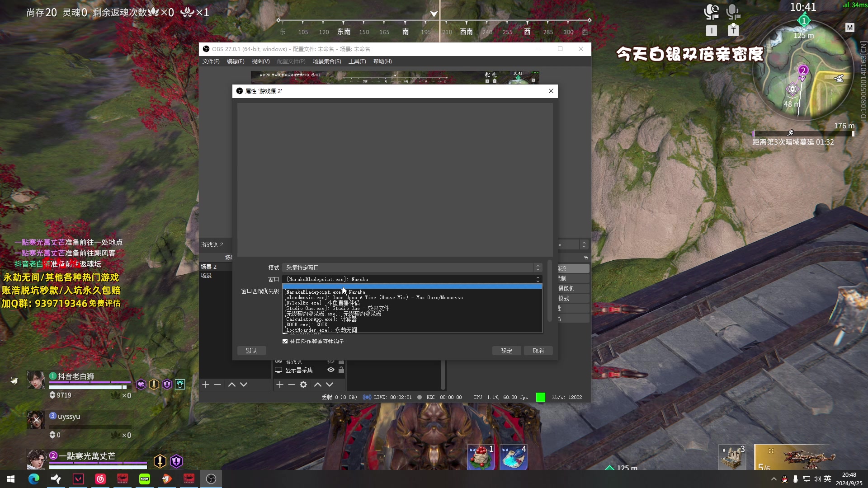Screen dimensions: 868x488
Task: Click the 摄像机 virtual camera button
Action: tap(573, 288)
